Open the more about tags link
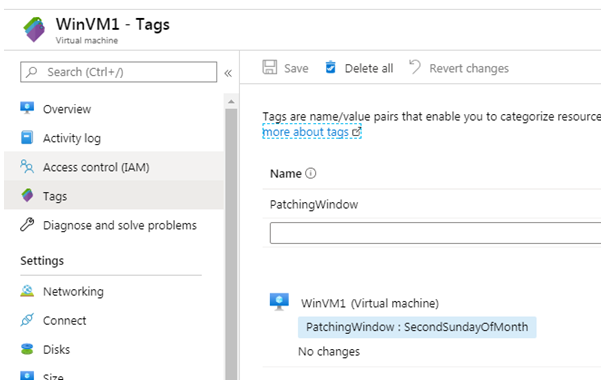 (312, 132)
